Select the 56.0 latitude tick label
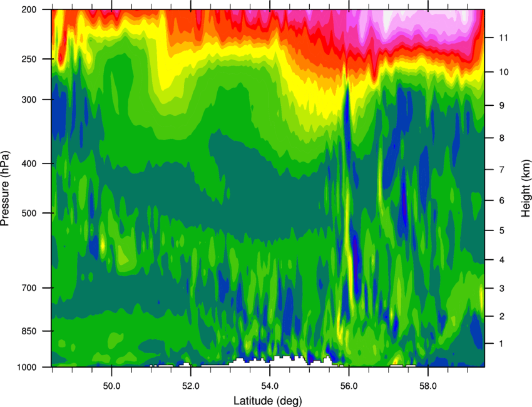532x407 pixels. (x=349, y=386)
